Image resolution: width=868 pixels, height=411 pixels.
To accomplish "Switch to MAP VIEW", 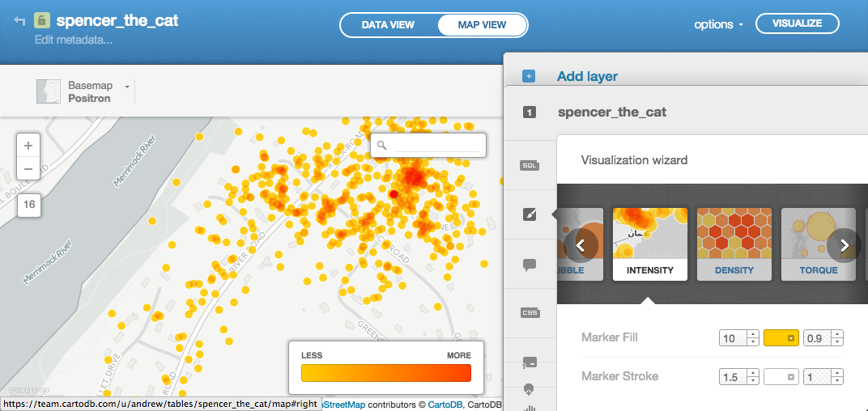I will [482, 25].
